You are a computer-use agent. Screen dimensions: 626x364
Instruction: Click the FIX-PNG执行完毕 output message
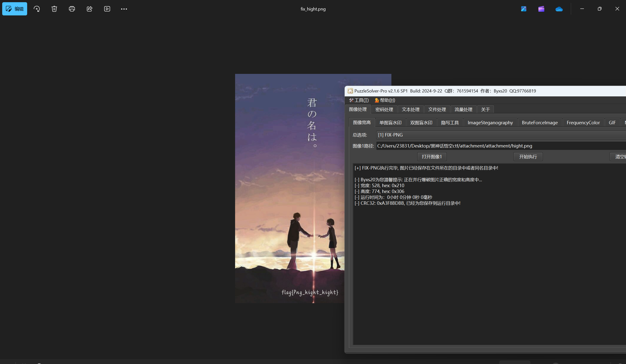(427, 168)
